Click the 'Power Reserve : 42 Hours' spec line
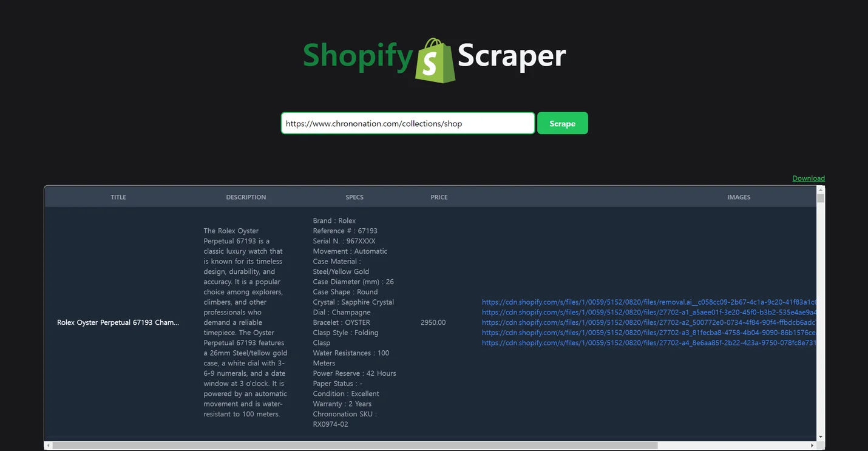Viewport: 868px width, 451px height. click(354, 373)
